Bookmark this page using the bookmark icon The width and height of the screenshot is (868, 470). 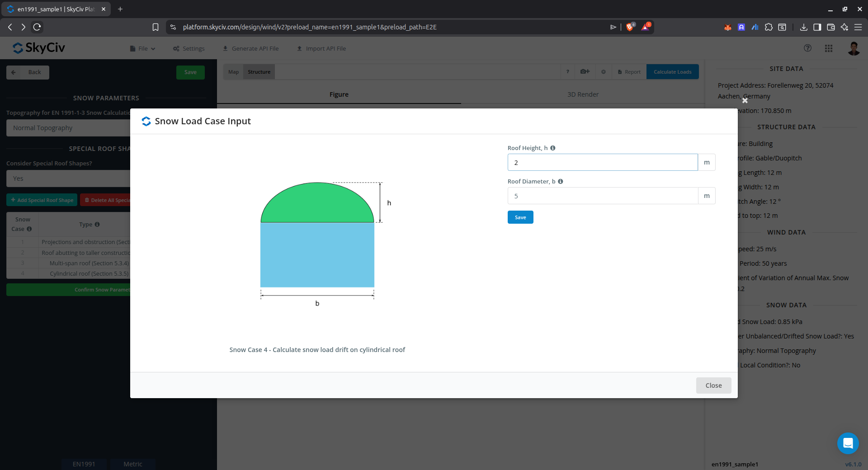[x=156, y=27]
